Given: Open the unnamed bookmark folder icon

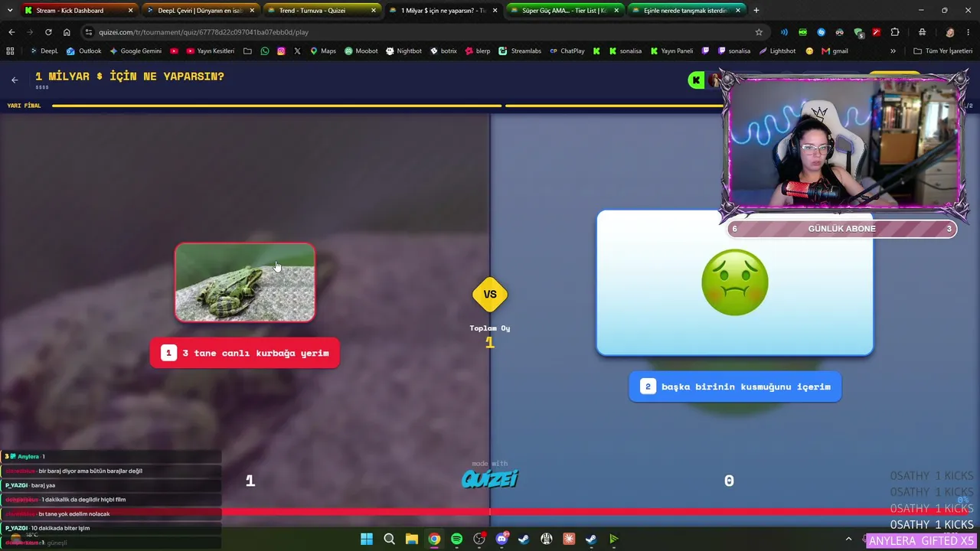Looking at the screenshot, I should tap(247, 51).
